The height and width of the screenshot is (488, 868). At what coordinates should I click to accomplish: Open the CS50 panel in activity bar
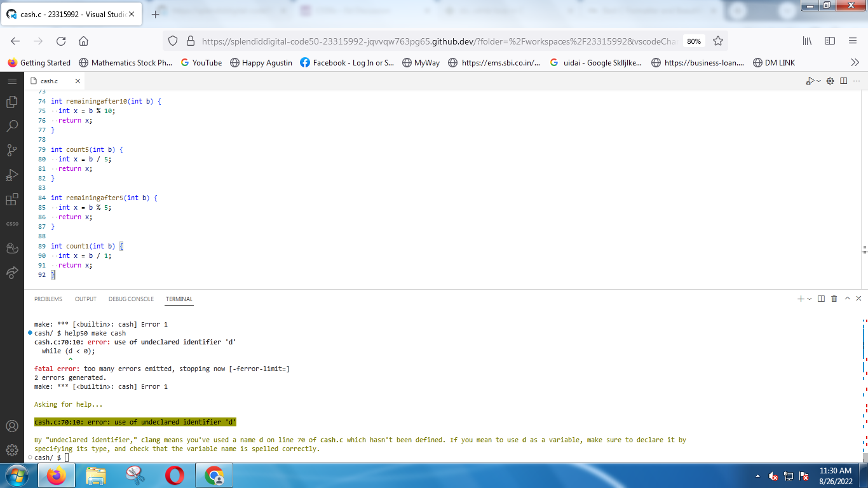(11, 224)
